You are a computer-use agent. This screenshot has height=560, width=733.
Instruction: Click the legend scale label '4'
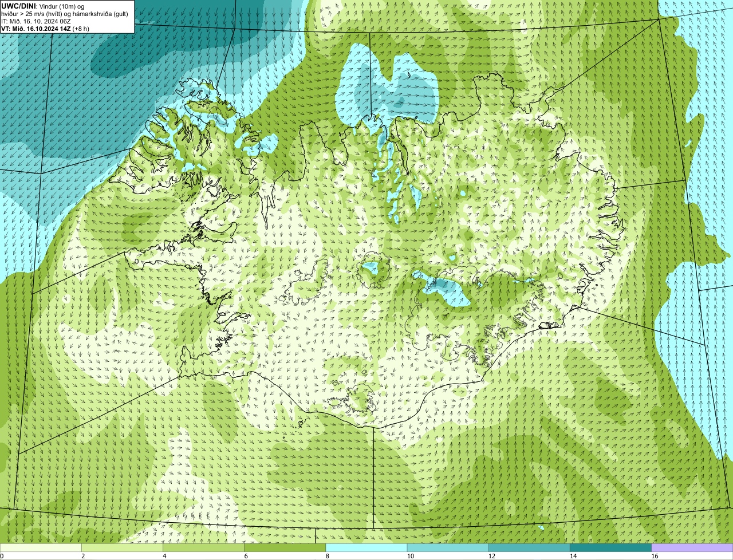(x=164, y=556)
